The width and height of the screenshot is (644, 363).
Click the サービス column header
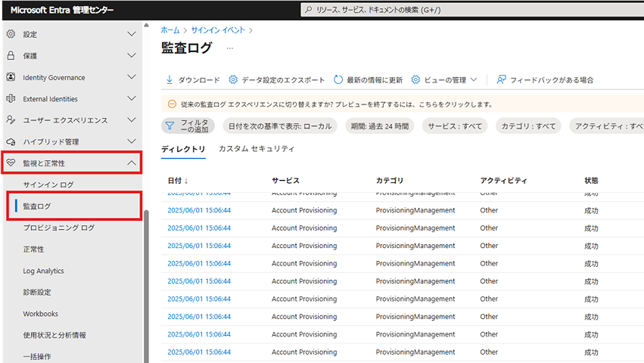pyautogui.click(x=285, y=181)
